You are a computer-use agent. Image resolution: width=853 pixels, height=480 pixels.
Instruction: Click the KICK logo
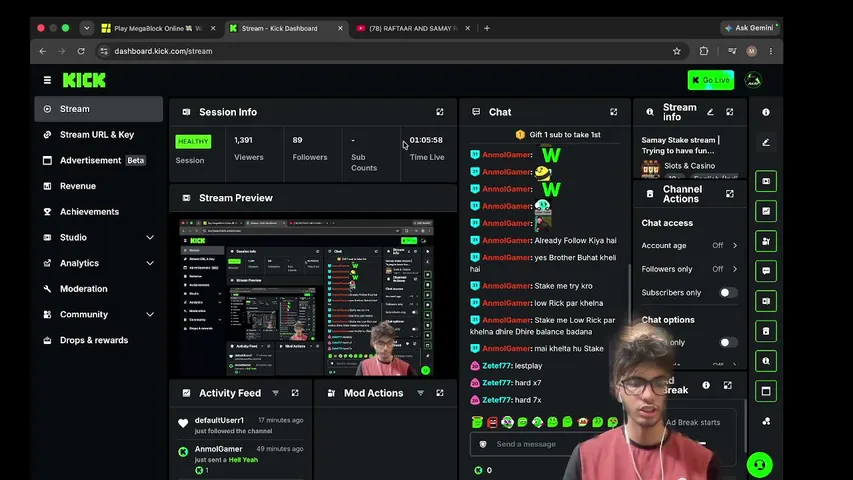pyautogui.click(x=84, y=81)
